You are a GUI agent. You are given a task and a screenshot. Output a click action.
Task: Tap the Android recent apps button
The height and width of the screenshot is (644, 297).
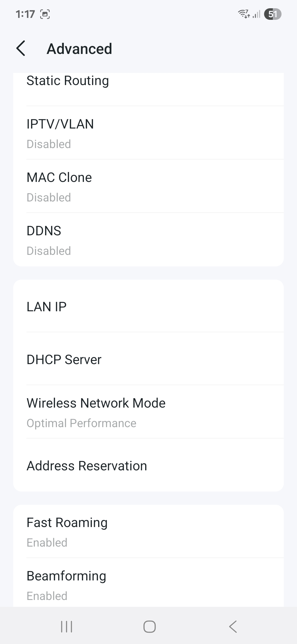coord(67,627)
